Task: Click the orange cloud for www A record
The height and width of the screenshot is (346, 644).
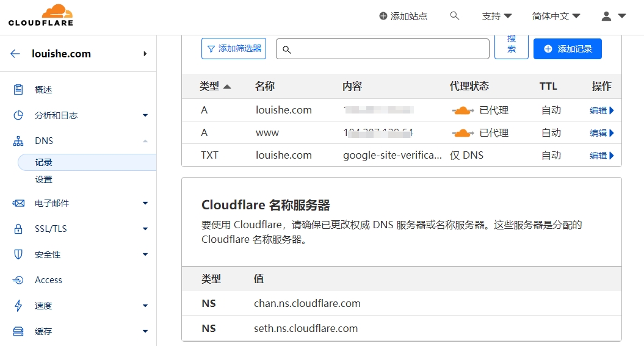Action: 463,133
